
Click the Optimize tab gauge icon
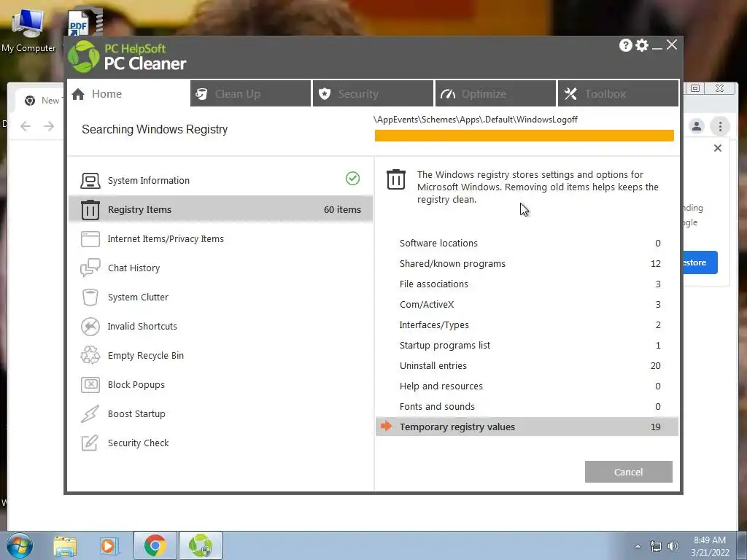coord(447,94)
